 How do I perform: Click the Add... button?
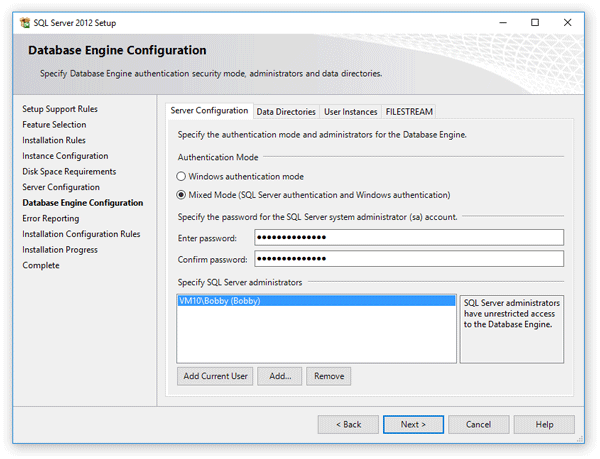pos(280,376)
